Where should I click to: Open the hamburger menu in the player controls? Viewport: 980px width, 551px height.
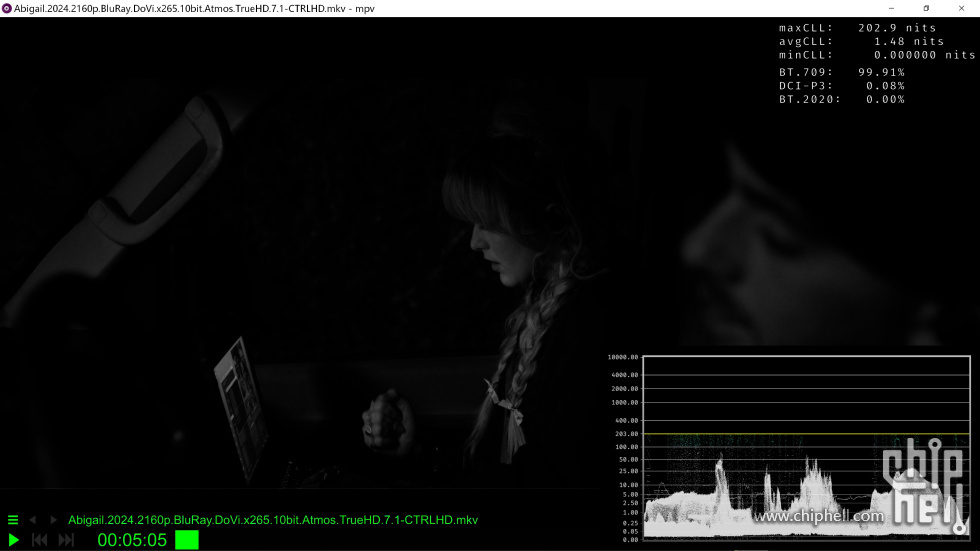click(x=13, y=520)
